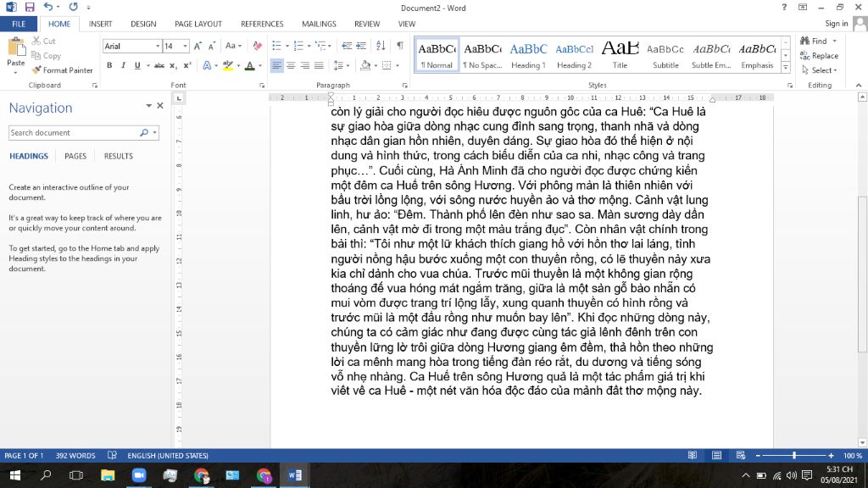Open the font size dropdown showing 14
The image size is (868, 488).
tap(185, 46)
